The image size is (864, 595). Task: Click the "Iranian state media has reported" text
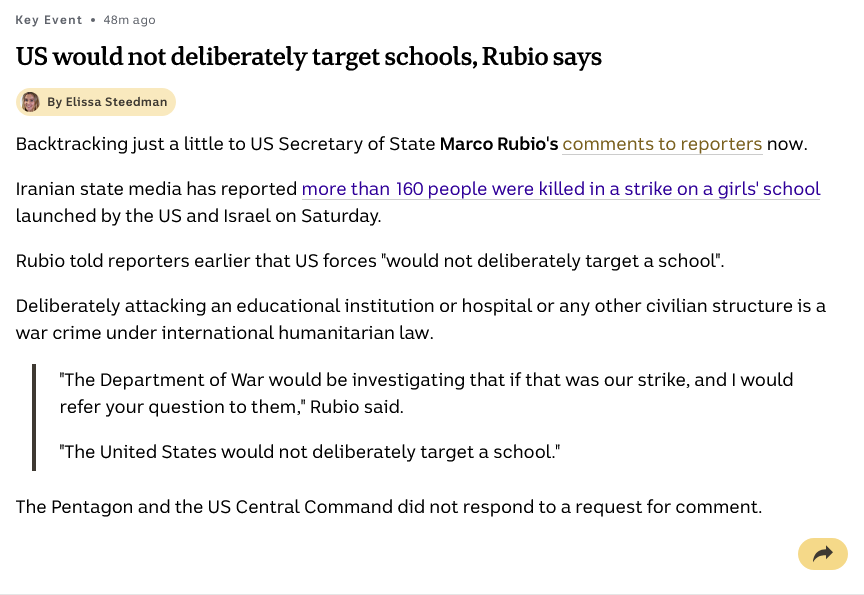157,189
